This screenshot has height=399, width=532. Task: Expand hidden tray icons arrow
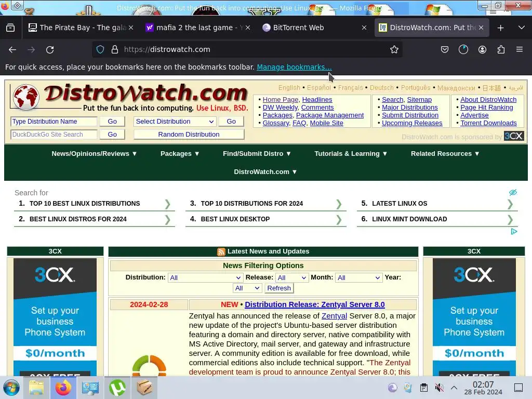pyautogui.click(x=454, y=388)
